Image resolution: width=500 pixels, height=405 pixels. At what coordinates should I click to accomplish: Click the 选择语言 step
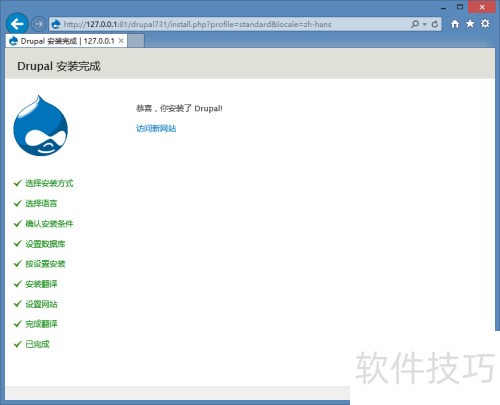pyautogui.click(x=41, y=203)
